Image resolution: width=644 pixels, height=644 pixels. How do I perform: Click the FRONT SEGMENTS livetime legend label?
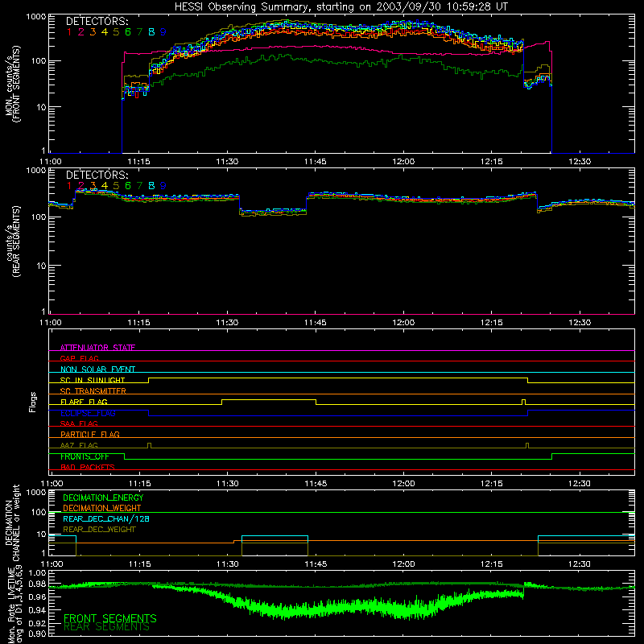[x=110, y=618]
